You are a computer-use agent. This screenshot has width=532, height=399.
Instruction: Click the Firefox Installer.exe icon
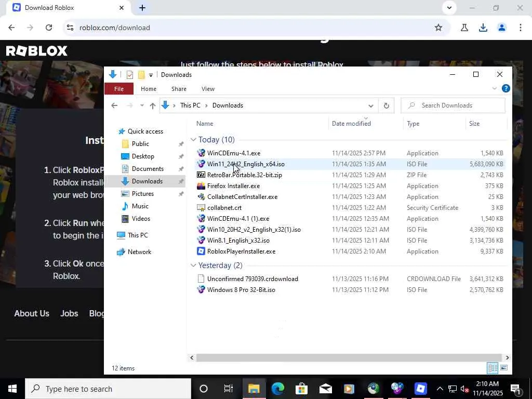point(201,186)
